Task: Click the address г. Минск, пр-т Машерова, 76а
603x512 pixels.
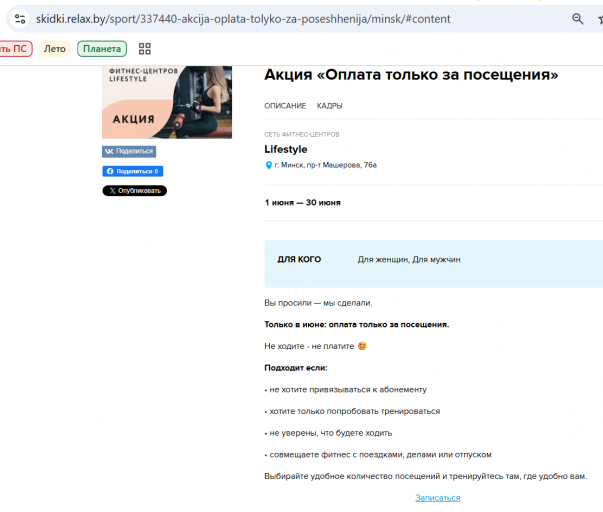Action: [x=325, y=165]
